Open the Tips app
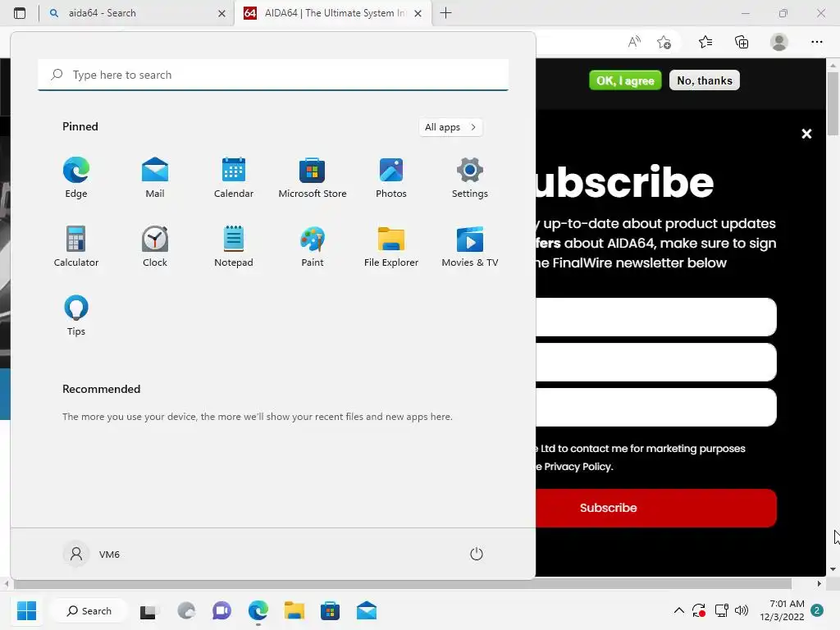 76,316
